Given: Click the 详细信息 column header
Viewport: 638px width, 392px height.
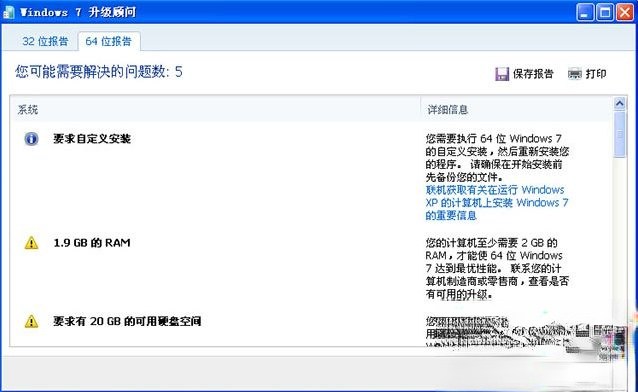Looking at the screenshot, I should (448, 109).
